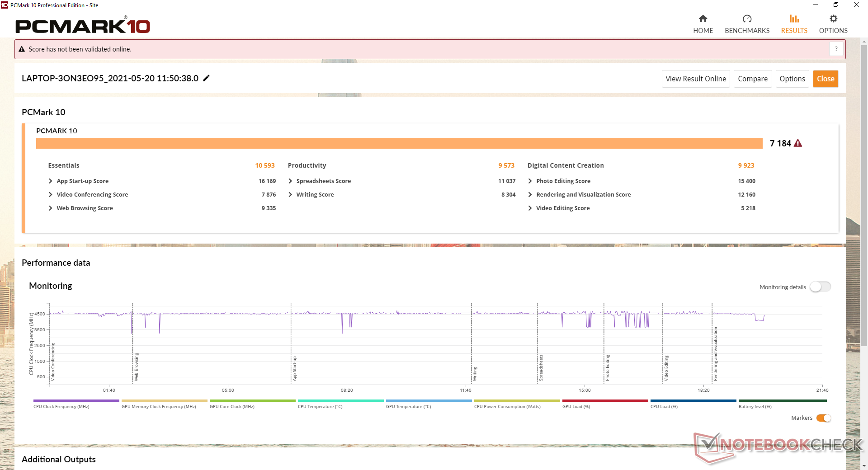Minimize the PCMark 10 window

tap(816, 5)
